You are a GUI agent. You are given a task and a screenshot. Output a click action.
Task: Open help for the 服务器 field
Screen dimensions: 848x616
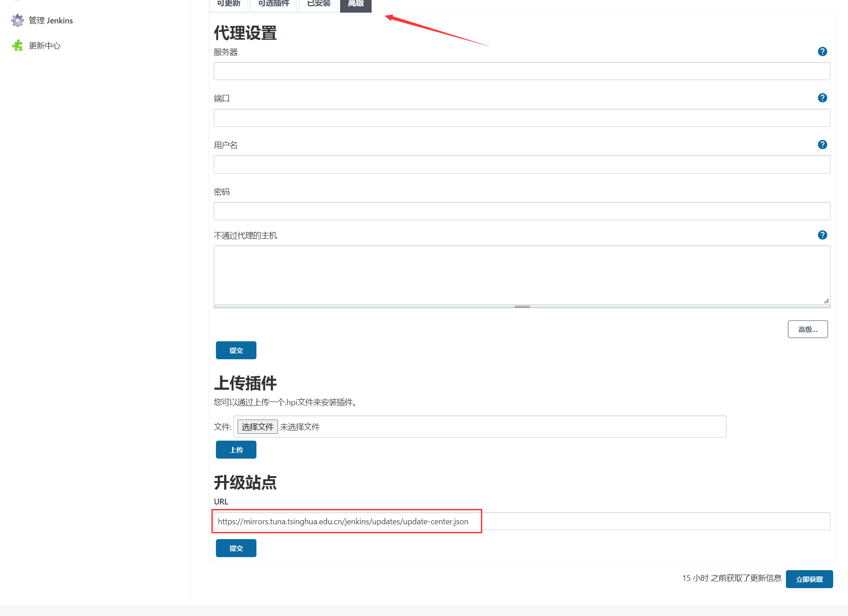click(822, 52)
